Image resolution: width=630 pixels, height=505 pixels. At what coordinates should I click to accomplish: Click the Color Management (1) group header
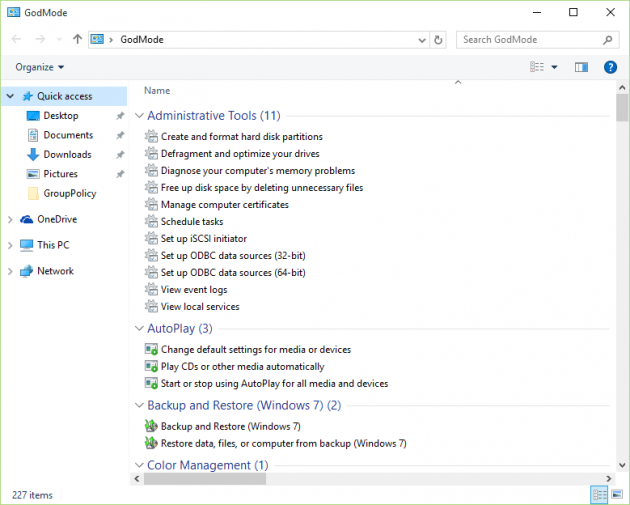[x=208, y=465]
